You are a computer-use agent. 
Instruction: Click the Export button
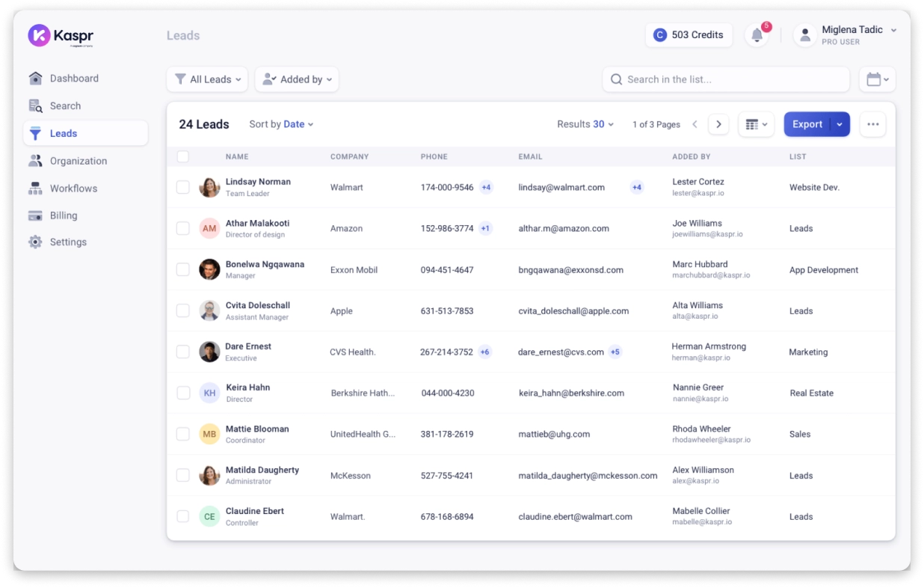click(807, 125)
